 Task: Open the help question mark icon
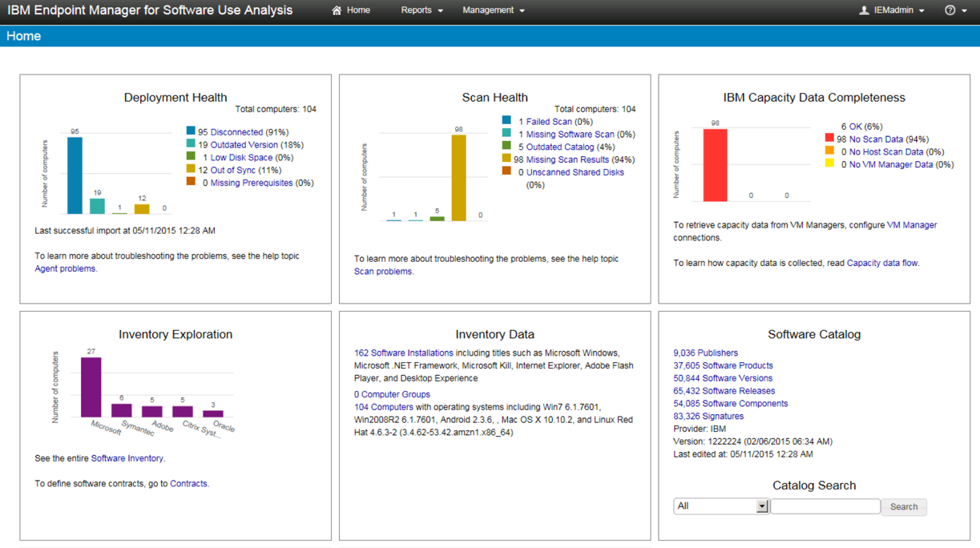[950, 10]
